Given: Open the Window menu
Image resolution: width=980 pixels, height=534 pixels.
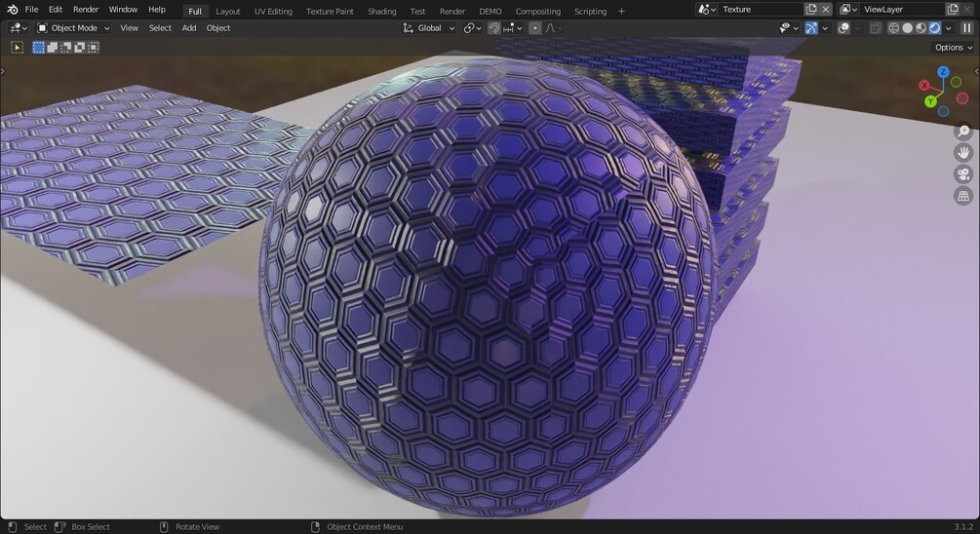Looking at the screenshot, I should (123, 10).
